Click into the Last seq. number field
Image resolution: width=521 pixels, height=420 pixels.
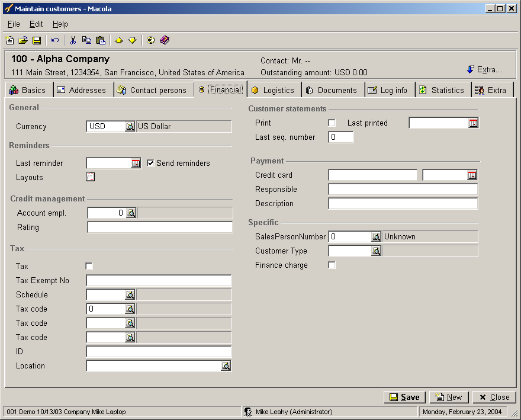(341, 137)
